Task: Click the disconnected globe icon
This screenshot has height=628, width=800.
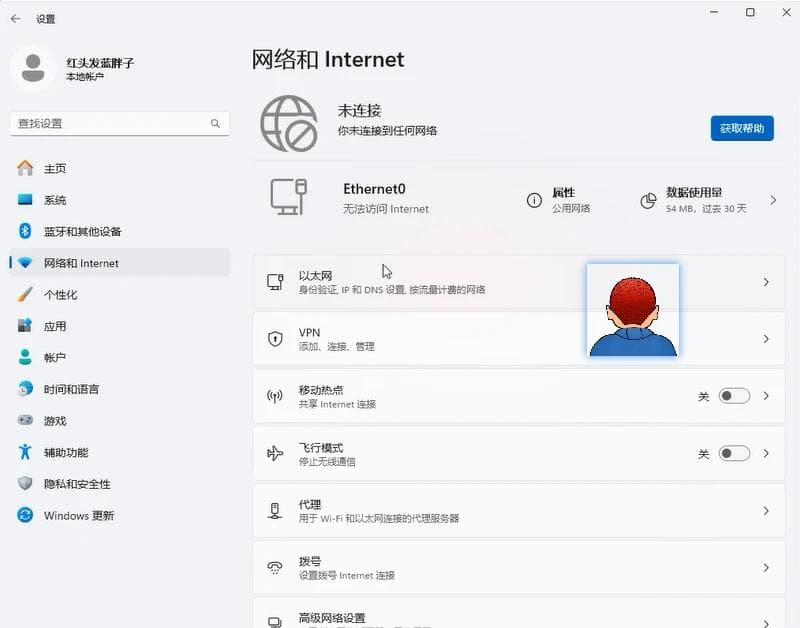Action: pyautogui.click(x=289, y=123)
